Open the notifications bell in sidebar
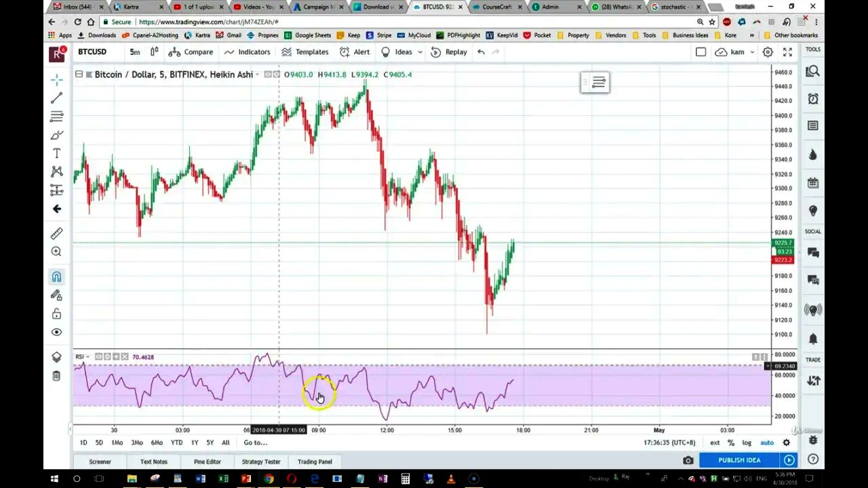 812,338
